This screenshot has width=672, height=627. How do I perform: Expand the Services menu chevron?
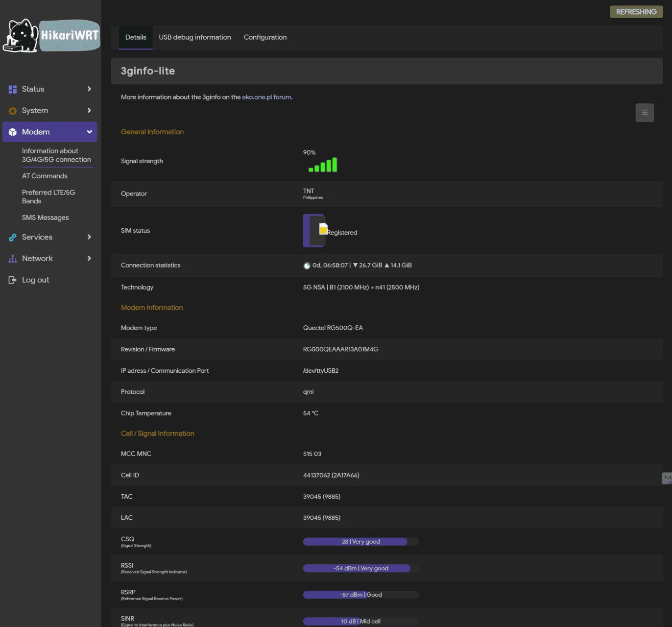click(x=89, y=237)
